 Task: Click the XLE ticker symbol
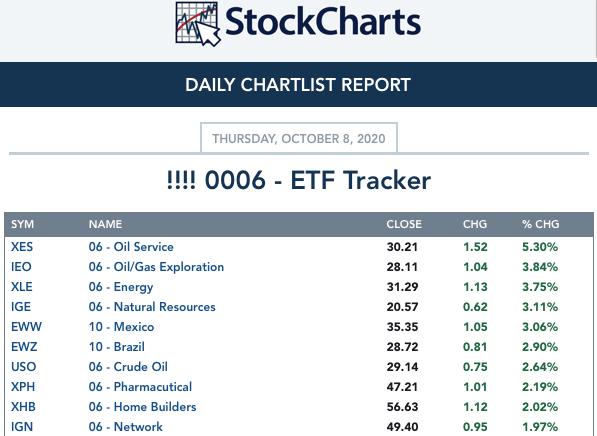coord(22,287)
